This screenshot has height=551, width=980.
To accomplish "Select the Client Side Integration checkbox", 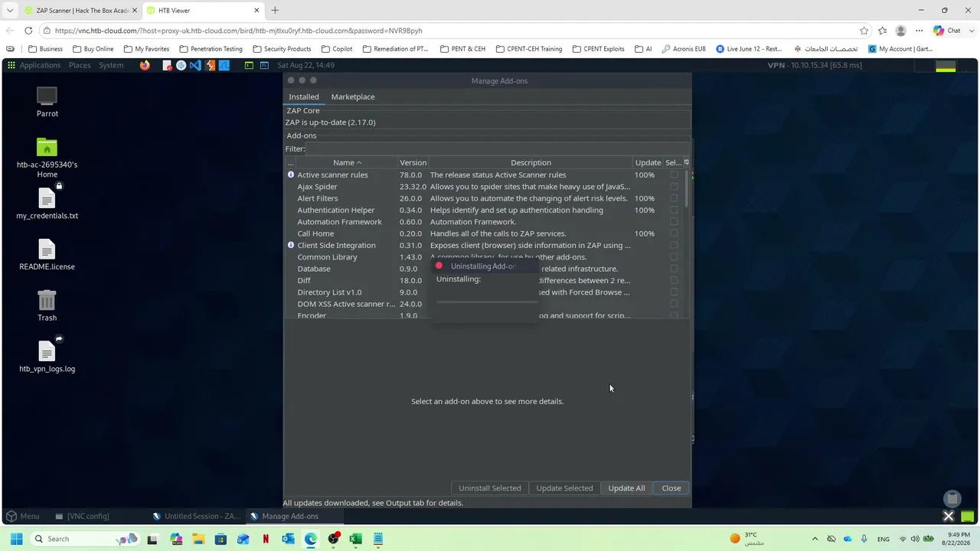I will click(674, 245).
